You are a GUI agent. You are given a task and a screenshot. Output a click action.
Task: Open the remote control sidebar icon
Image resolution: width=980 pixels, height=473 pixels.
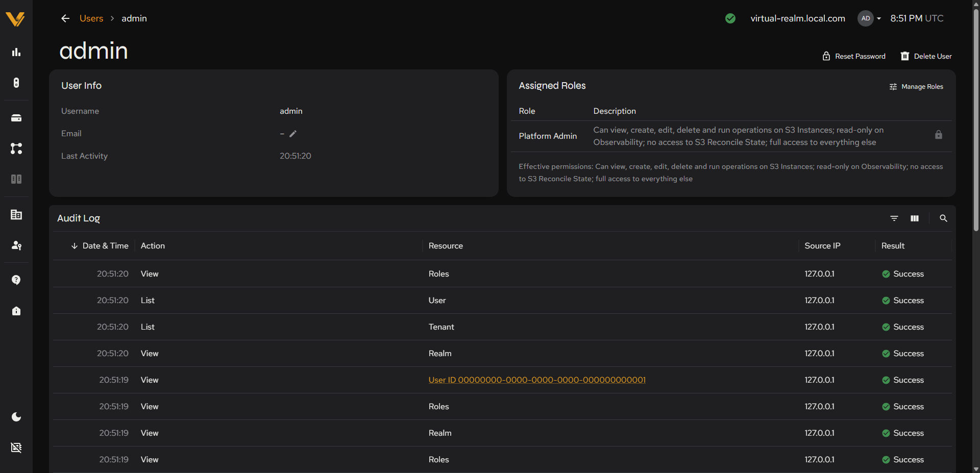16,83
